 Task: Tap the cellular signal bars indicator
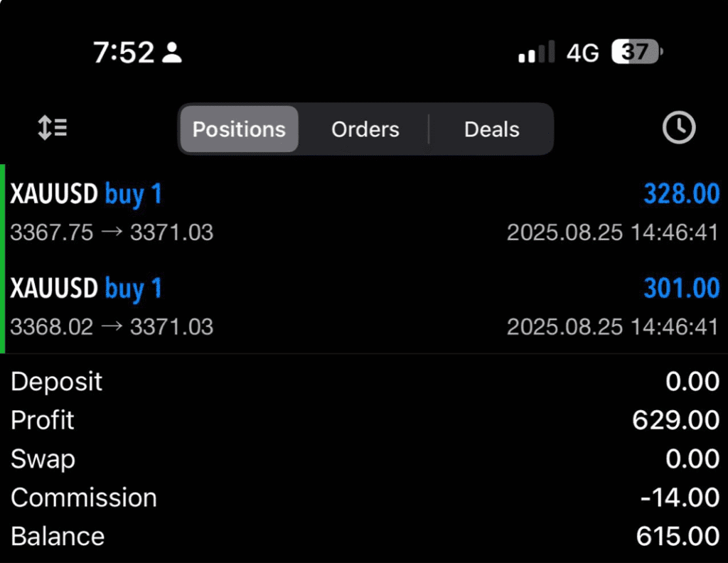coord(536,53)
